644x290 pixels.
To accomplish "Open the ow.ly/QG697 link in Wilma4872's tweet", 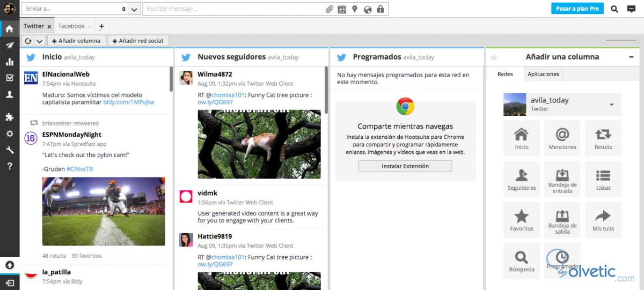I will click(x=215, y=102).
